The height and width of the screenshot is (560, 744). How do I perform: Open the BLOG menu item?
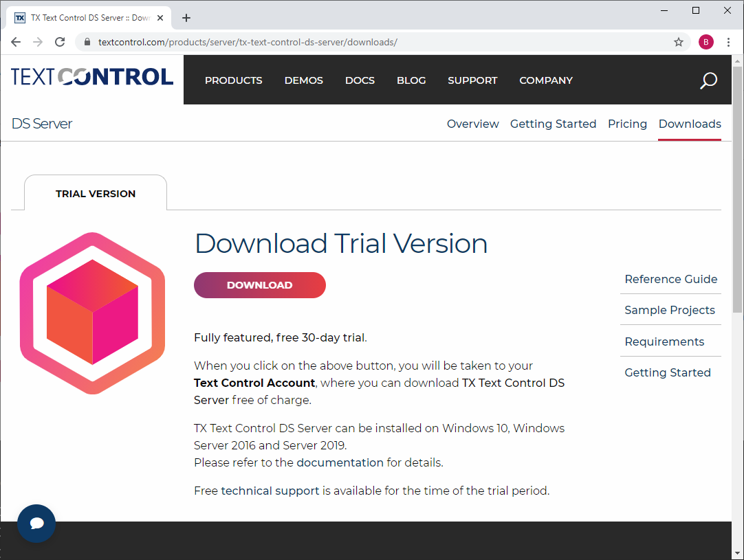(x=411, y=80)
